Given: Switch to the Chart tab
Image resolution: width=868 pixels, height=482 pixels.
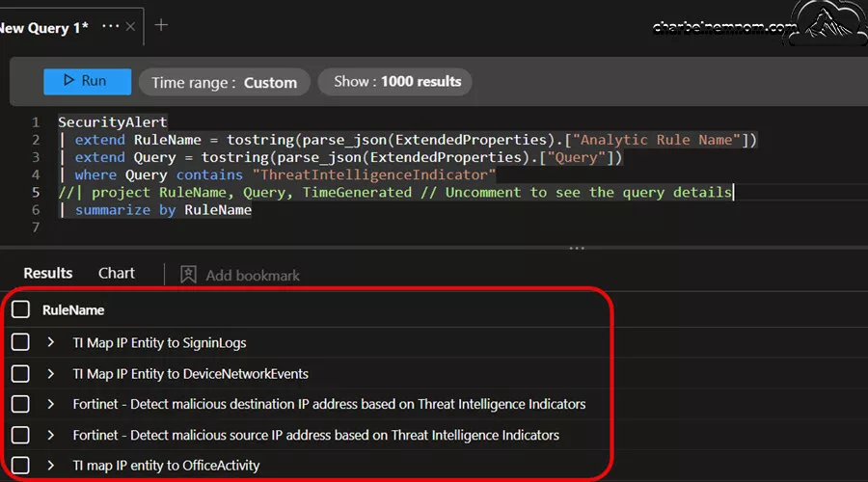Looking at the screenshot, I should point(117,274).
